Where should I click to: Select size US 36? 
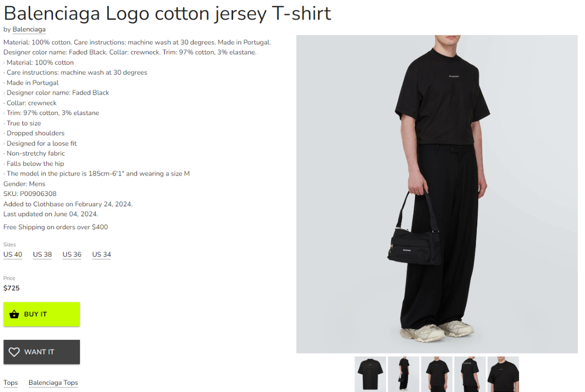coord(72,255)
